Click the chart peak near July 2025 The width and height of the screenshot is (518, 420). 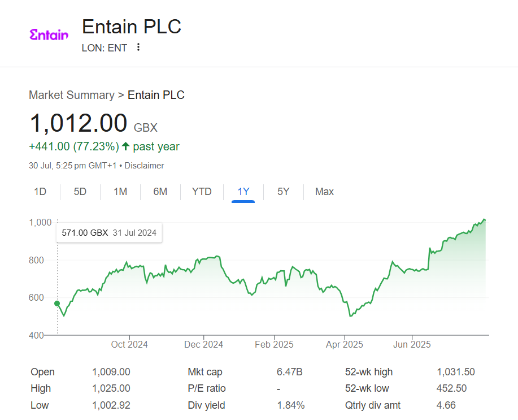[484, 219]
